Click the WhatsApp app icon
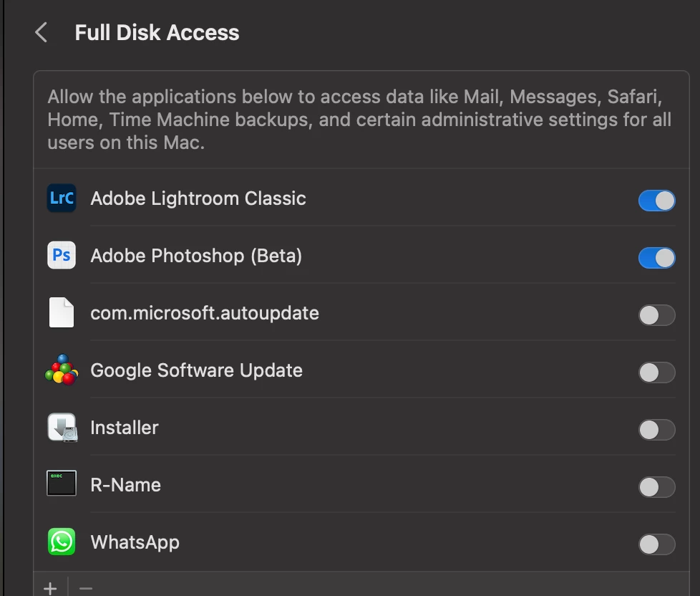Viewport: 700px width, 596px height. [62, 542]
